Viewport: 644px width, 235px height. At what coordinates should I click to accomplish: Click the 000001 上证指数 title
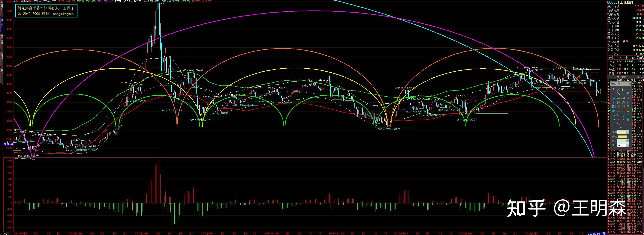pos(621,2)
